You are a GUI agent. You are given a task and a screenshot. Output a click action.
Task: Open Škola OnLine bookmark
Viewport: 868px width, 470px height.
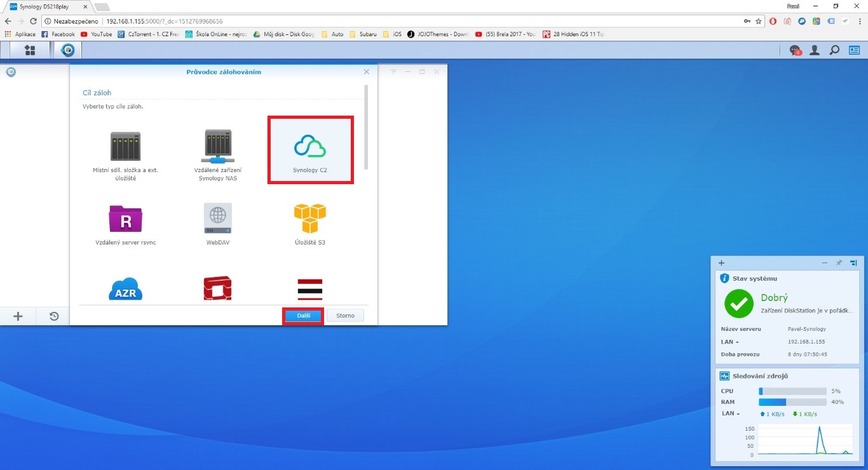click(x=217, y=34)
